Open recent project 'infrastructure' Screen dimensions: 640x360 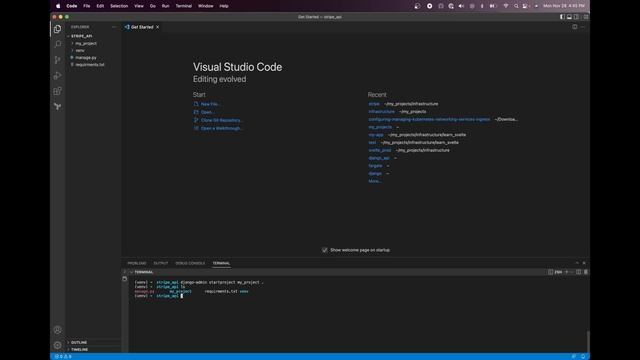tap(382, 111)
